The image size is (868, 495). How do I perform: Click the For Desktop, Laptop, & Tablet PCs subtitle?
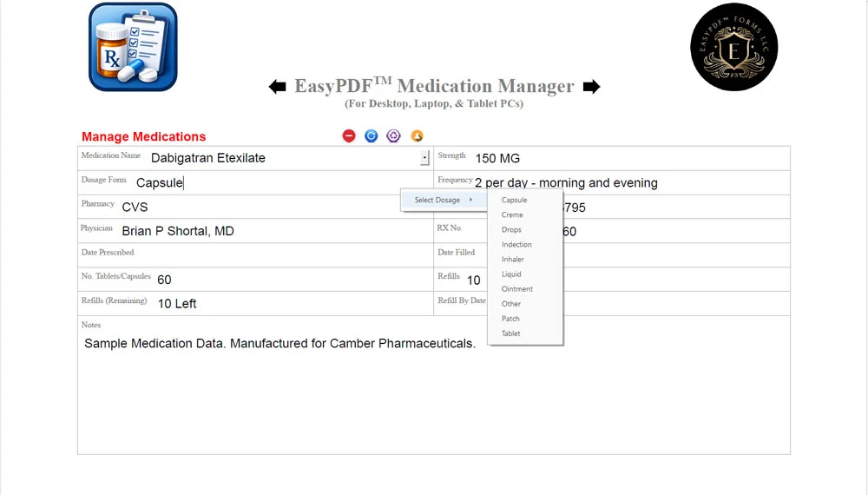click(434, 103)
